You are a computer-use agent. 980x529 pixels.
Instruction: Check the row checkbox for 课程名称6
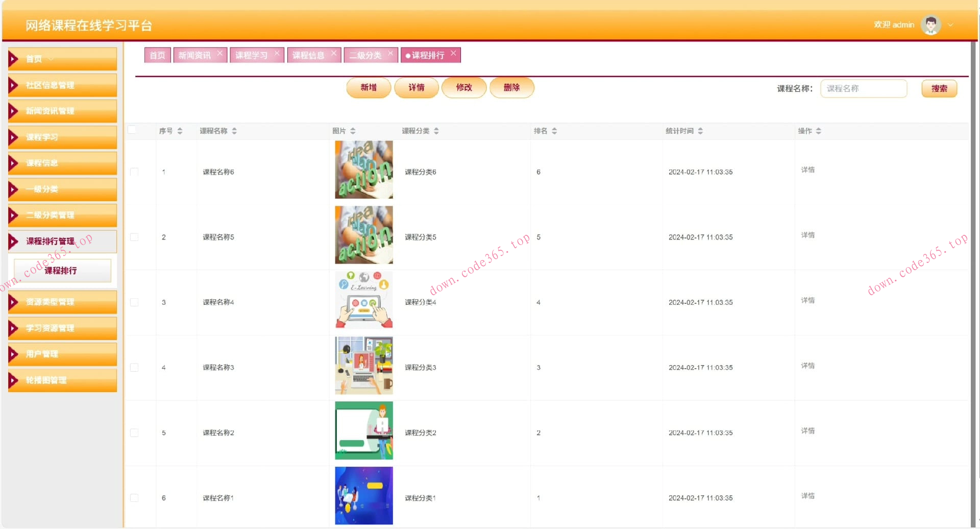click(134, 172)
